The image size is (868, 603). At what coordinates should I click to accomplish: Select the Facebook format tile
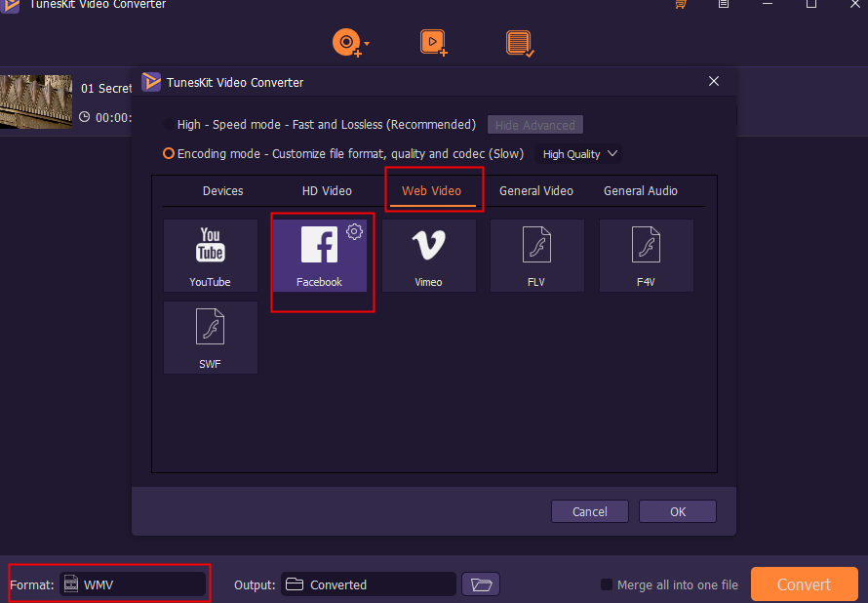coord(320,256)
